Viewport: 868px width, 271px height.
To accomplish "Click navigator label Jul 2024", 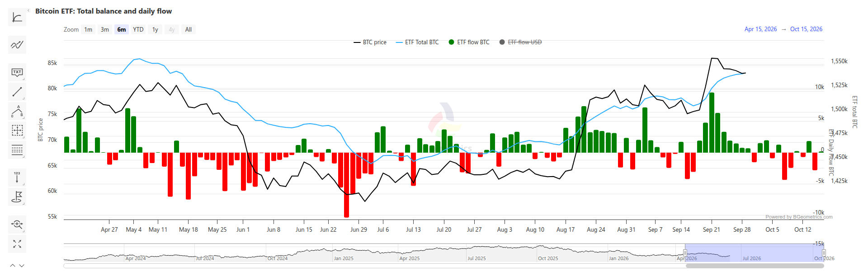I will click(205, 258).
